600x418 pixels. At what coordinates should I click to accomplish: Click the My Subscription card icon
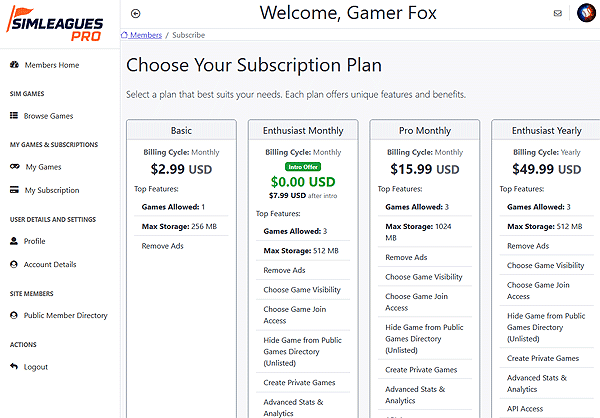click(x=14, y=190)
